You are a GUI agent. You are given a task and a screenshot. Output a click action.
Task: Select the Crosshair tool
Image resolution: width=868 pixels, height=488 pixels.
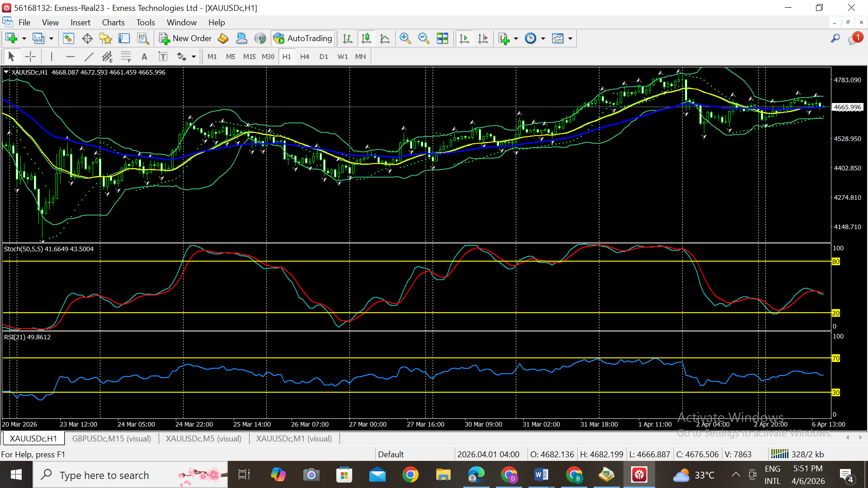[x=30, y=56]
